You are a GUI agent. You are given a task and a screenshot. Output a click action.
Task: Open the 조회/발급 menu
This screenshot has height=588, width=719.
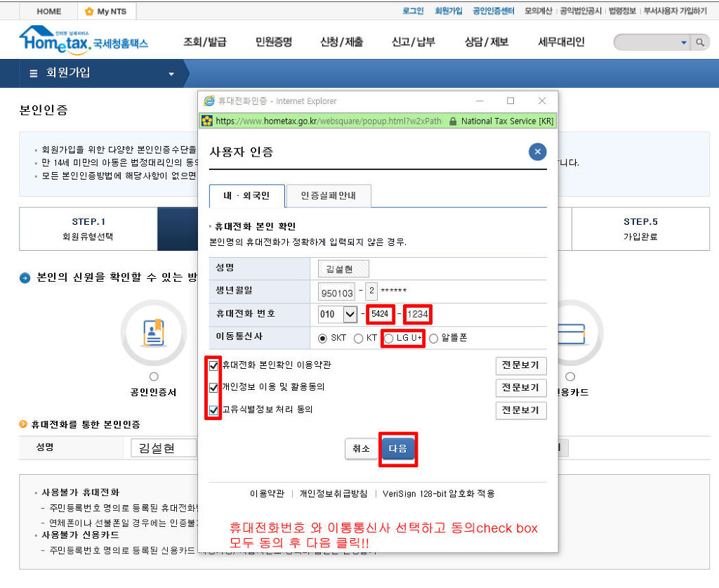[205, 42]
